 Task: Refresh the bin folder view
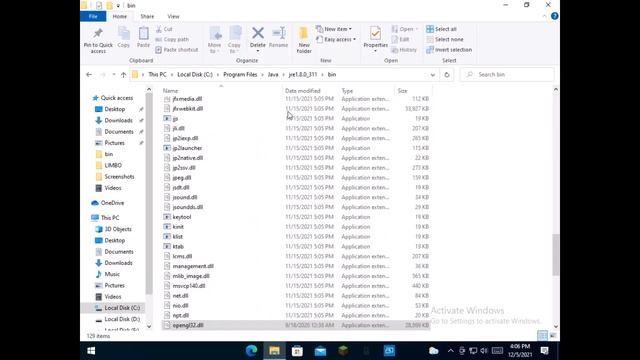pos(447,75)
